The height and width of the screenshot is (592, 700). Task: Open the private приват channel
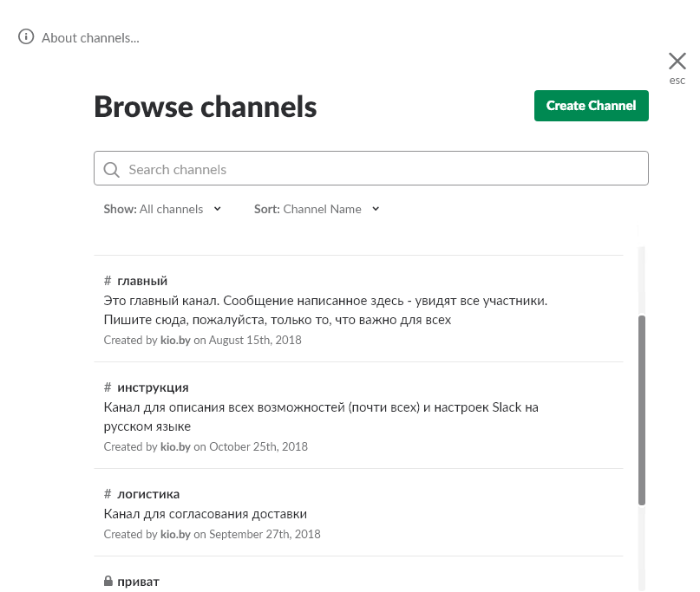click(x=139, y=582)
